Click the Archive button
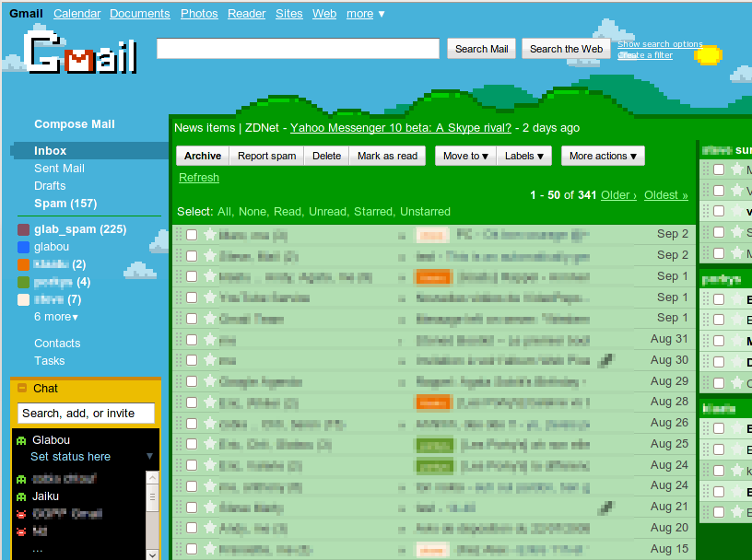This screenshot has width=752, height=560. (203, 156)
